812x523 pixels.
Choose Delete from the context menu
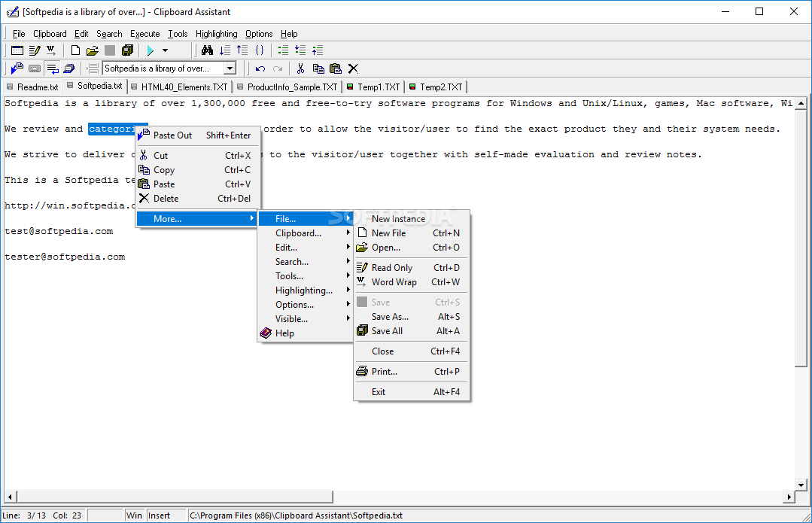[x=197, y=199]
